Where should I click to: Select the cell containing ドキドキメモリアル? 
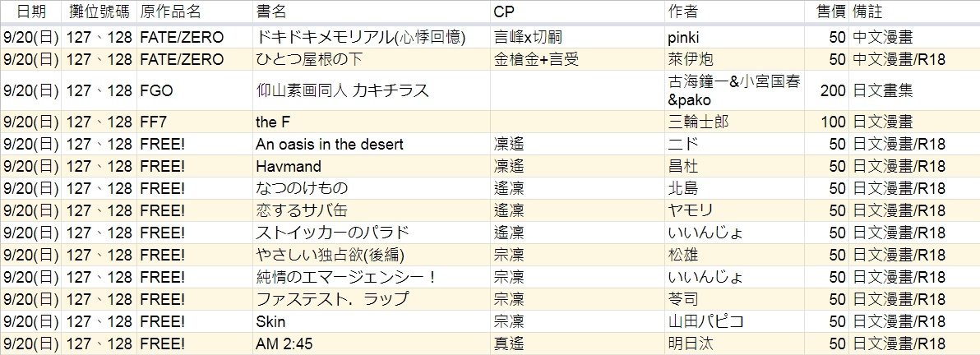point(372,38)
